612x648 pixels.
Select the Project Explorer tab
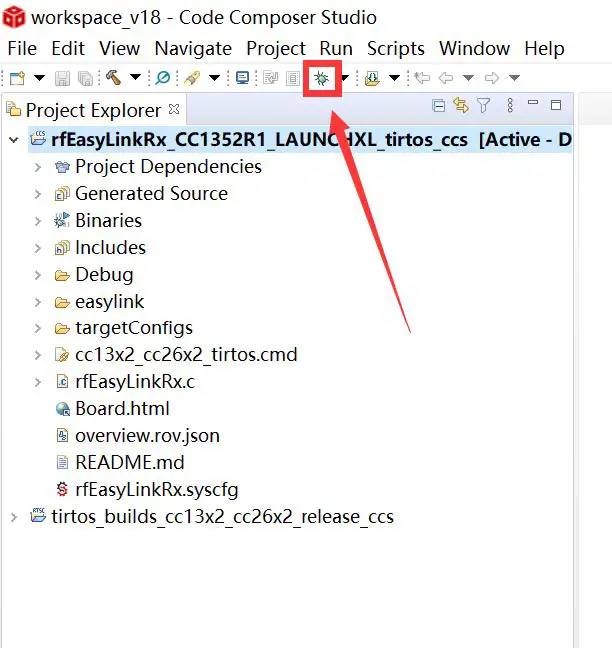coord(93,110)
